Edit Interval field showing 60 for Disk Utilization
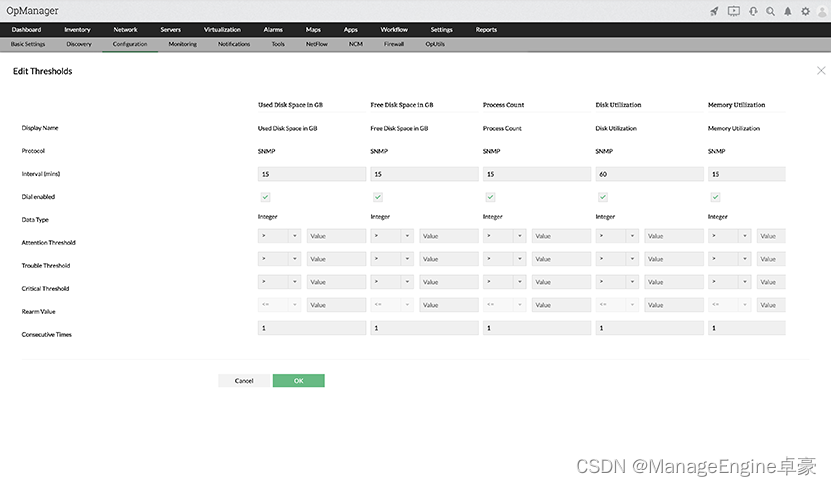 [649, 174]
